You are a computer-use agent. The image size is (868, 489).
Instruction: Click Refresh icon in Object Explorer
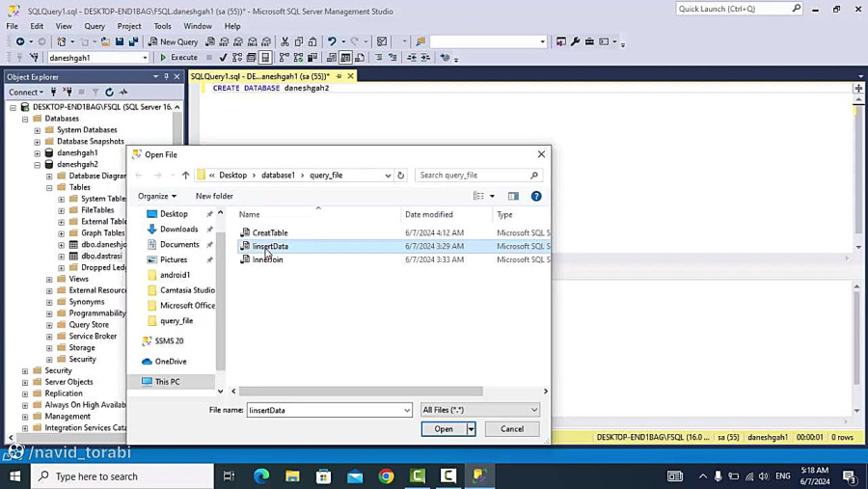coord(109,92)
